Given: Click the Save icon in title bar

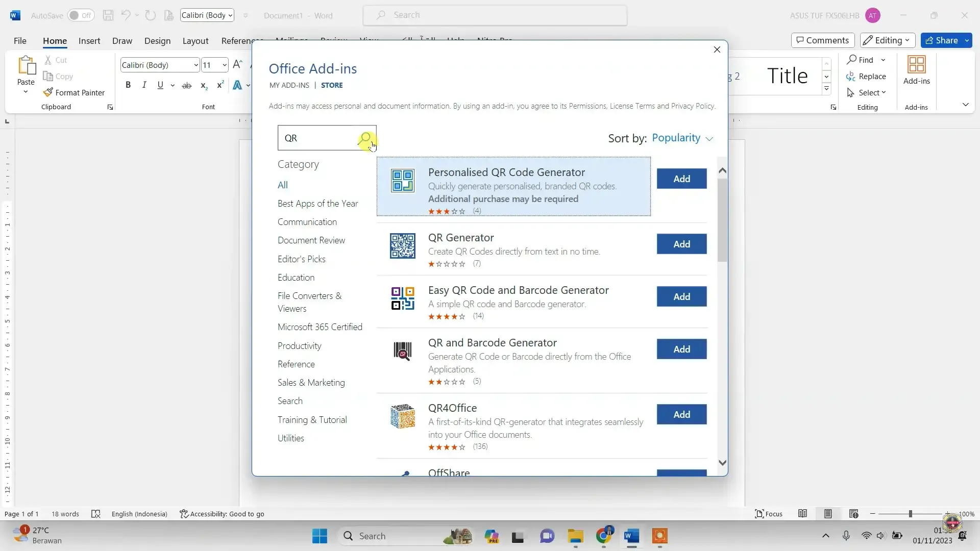Looking at the screenshot, I should [x=108, y=15].
